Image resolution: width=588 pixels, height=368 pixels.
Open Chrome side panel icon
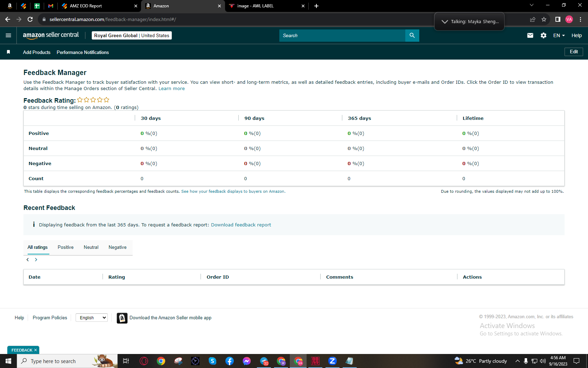[x=558, y=19]
